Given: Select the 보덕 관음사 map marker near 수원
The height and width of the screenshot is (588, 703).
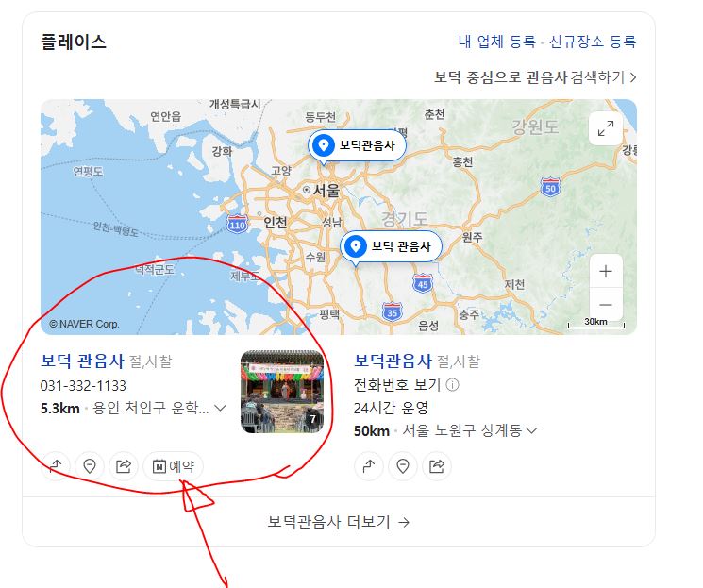Looking at the screenshot, I should click(391, 246).
